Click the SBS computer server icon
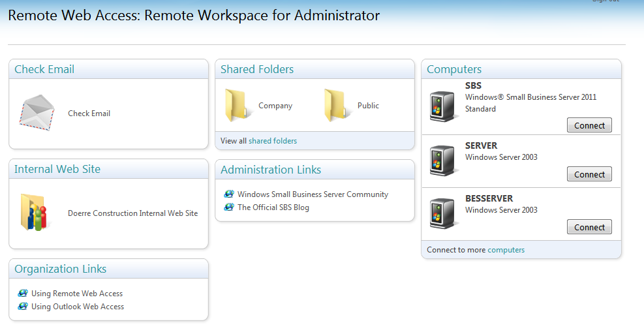This screenshot has height=336, width=644. [442, 106]
